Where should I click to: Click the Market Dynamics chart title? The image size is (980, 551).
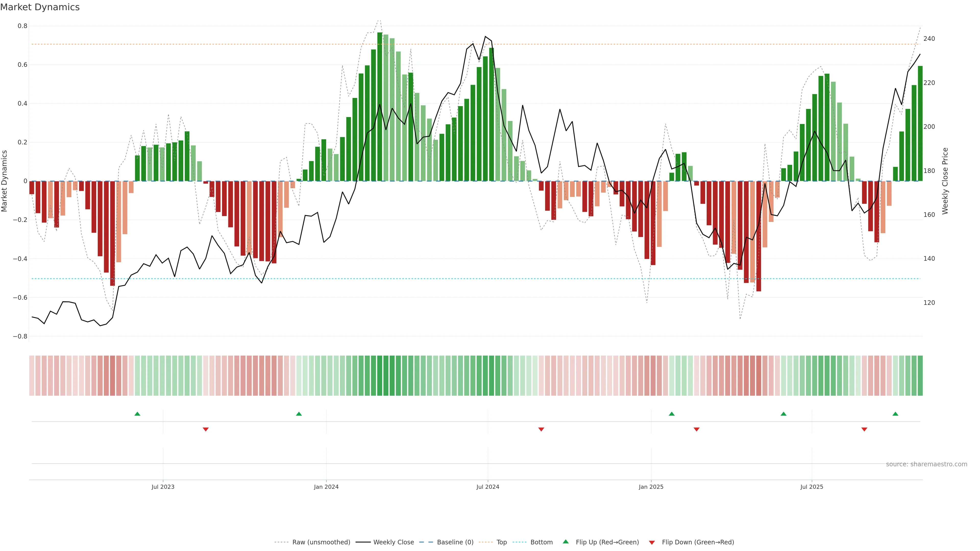(40, 7)
